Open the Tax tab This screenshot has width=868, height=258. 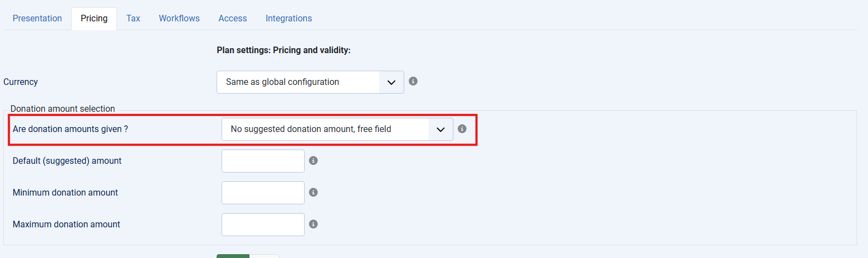coord(133,18)
